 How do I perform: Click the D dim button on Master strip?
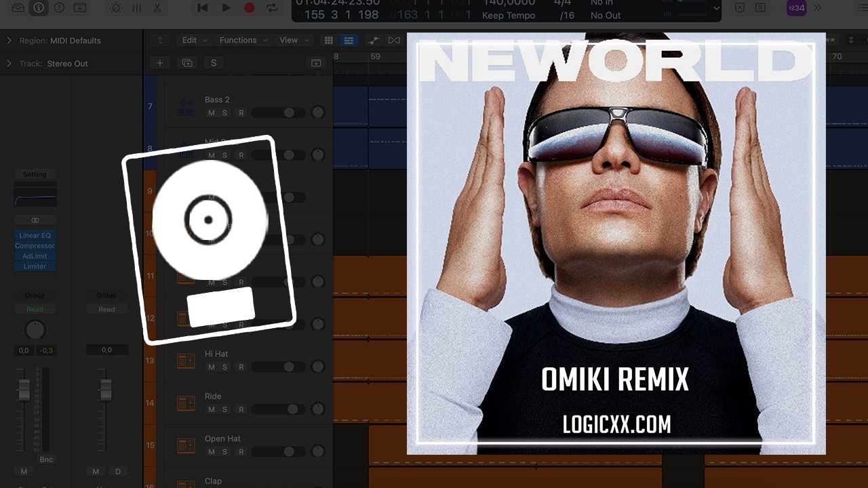[x=117, y=471]
